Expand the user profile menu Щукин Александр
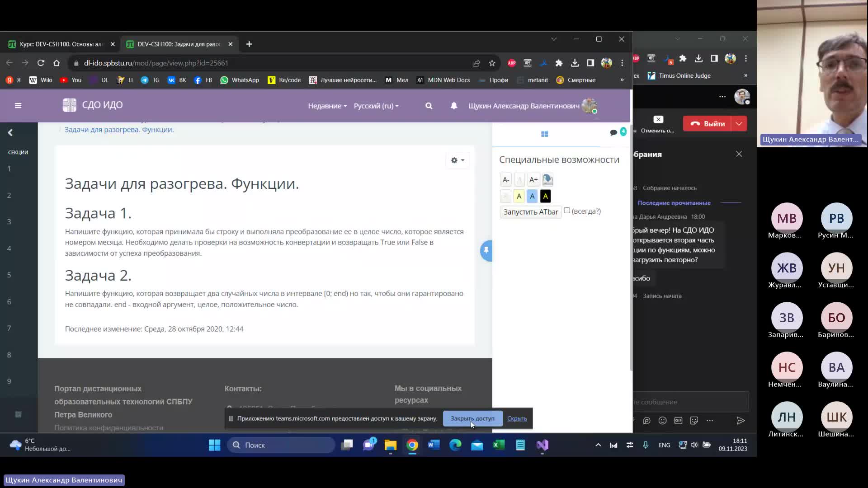Image resolution: width=868 pixels, height=488 pixels. click(x=533, y=106)
